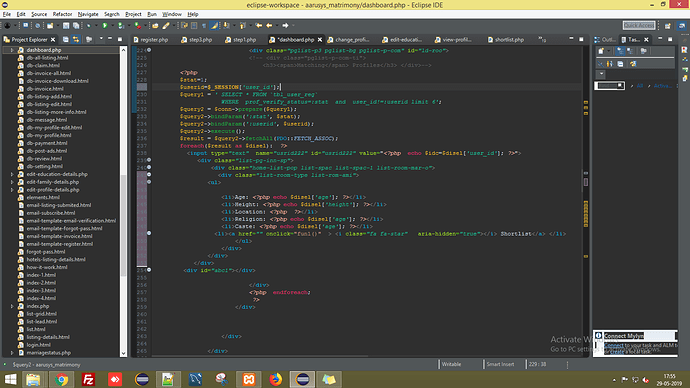Click the Project Explorer vertical scrollbar
The width and height of the screenshot is (690, 388).
123,201
